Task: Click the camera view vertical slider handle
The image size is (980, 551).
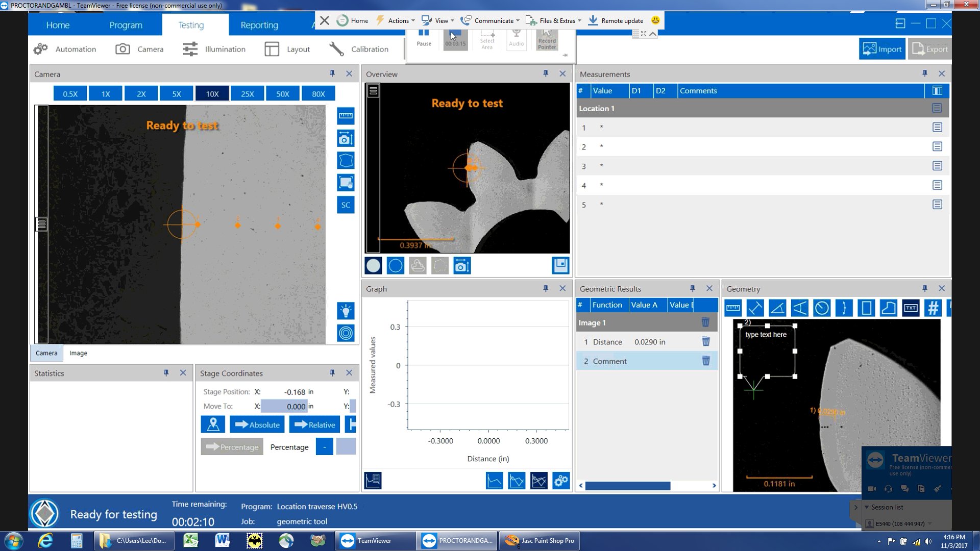Action: pos(41,224)
